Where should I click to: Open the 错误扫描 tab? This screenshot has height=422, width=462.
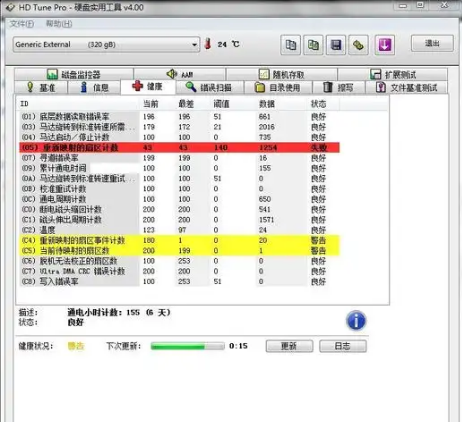210,87
